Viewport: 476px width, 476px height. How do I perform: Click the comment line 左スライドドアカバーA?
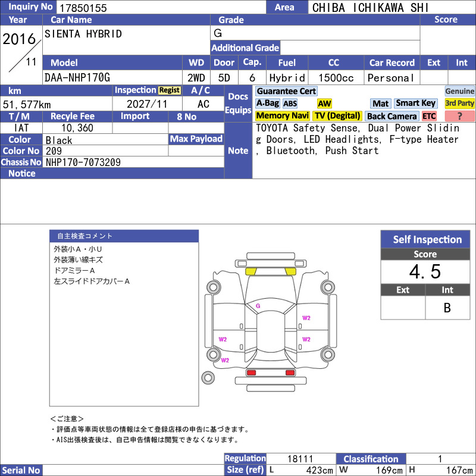[92, 281]
